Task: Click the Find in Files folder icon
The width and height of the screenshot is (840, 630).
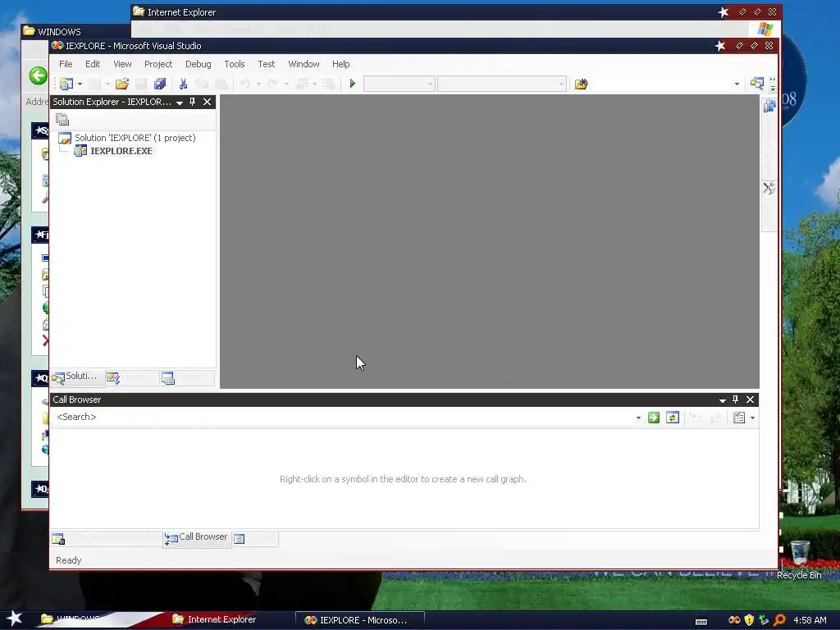Action: (582, 84)
